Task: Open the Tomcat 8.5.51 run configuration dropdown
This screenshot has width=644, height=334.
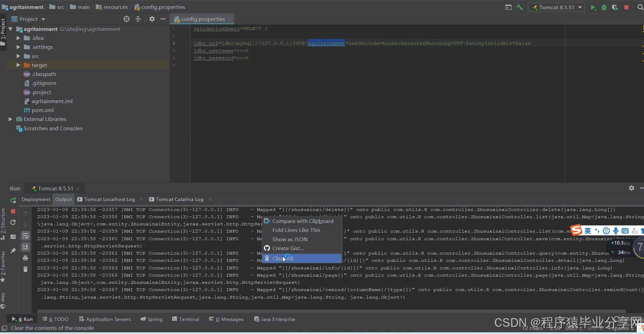Action: click(x=556, y=7)
